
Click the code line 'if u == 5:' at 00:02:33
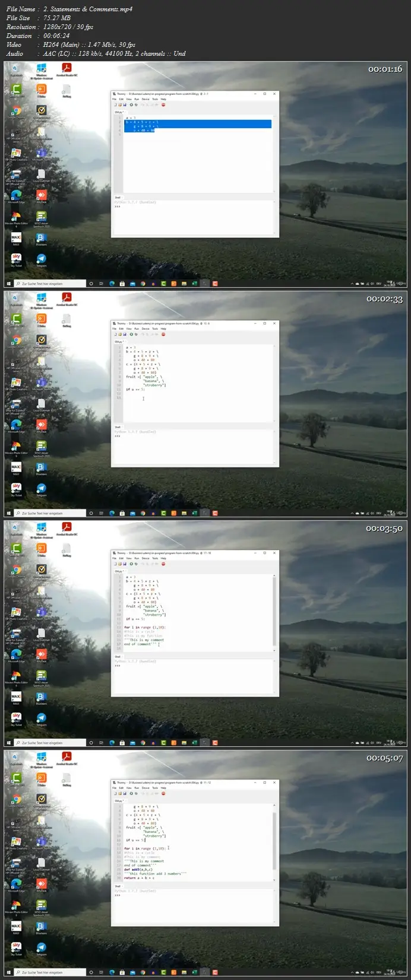pos(135,389)
